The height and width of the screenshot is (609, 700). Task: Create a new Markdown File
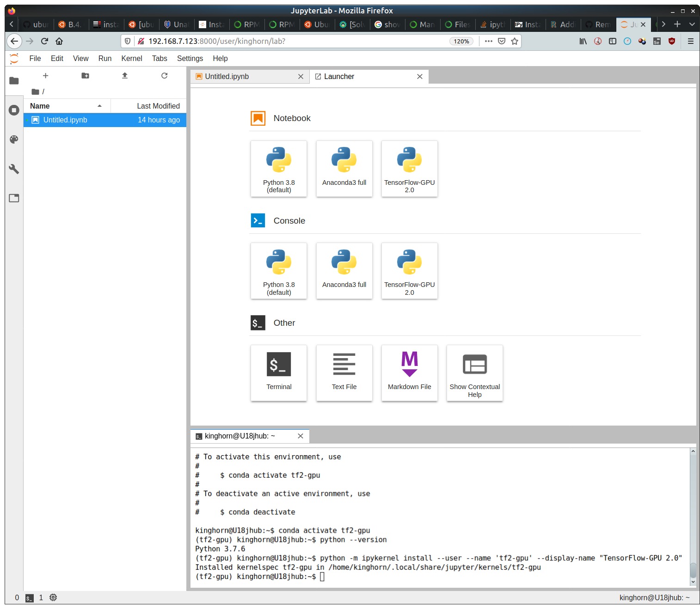click(409, 373)
